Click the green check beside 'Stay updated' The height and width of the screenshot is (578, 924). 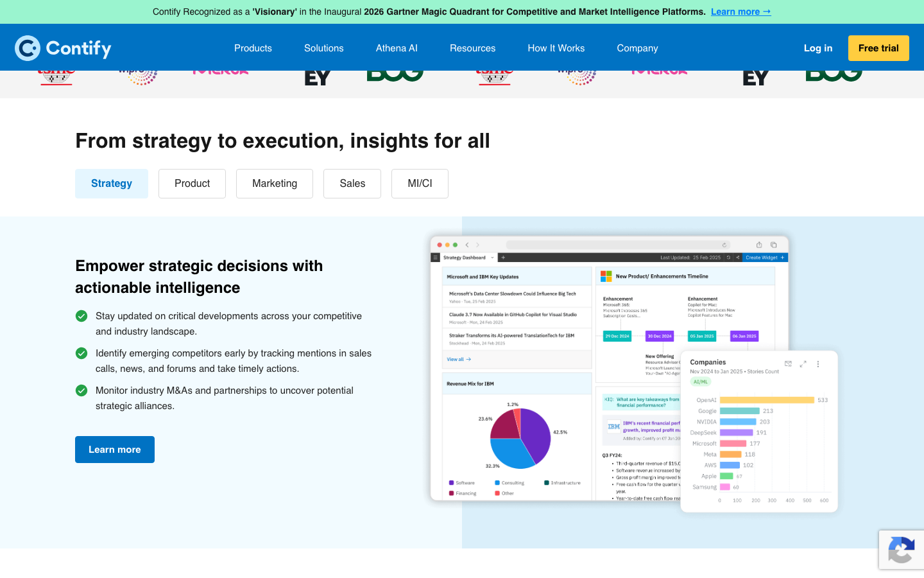tap(81, 316)
